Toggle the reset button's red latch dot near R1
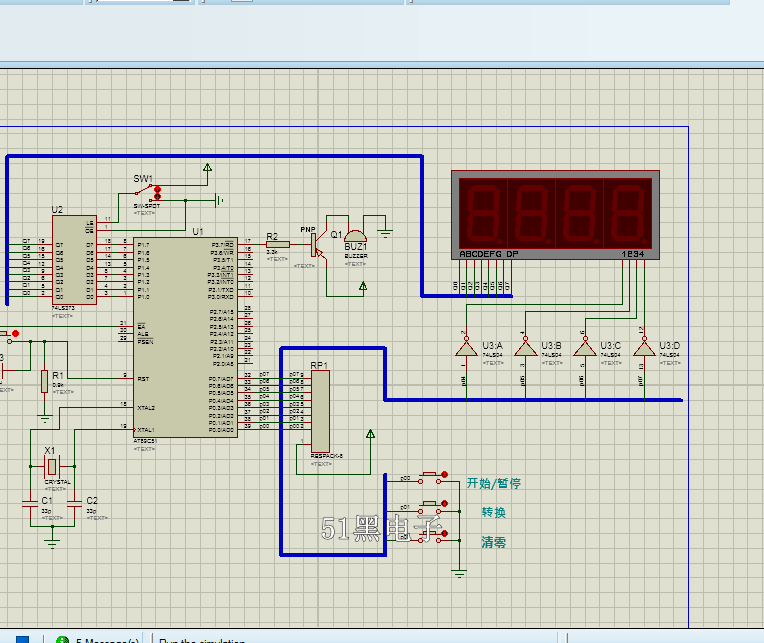The width and height of the screenshot is (764, 643). point(16,334)
